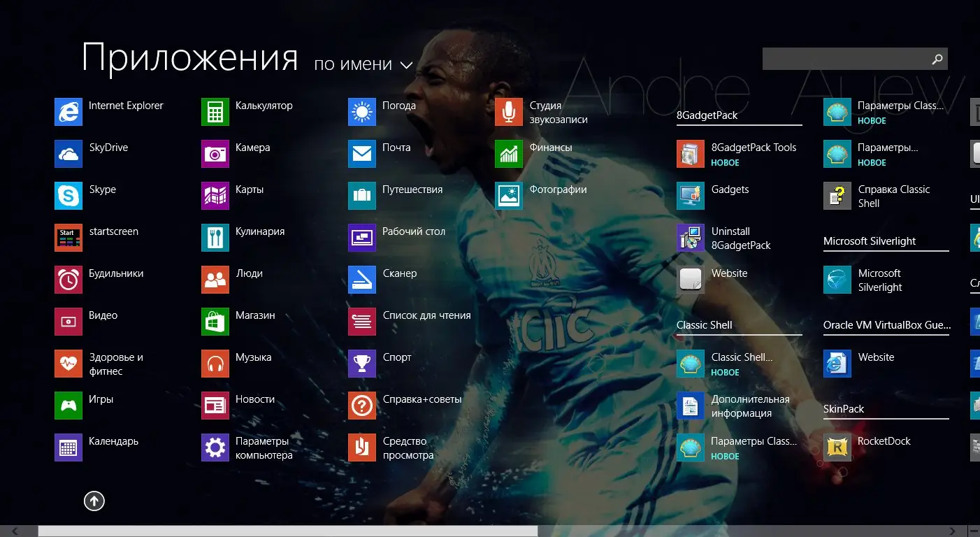Viewport: 980px width, 537px height.
Task: Launch the Gadgets app
Action: [x=713, y=196]
